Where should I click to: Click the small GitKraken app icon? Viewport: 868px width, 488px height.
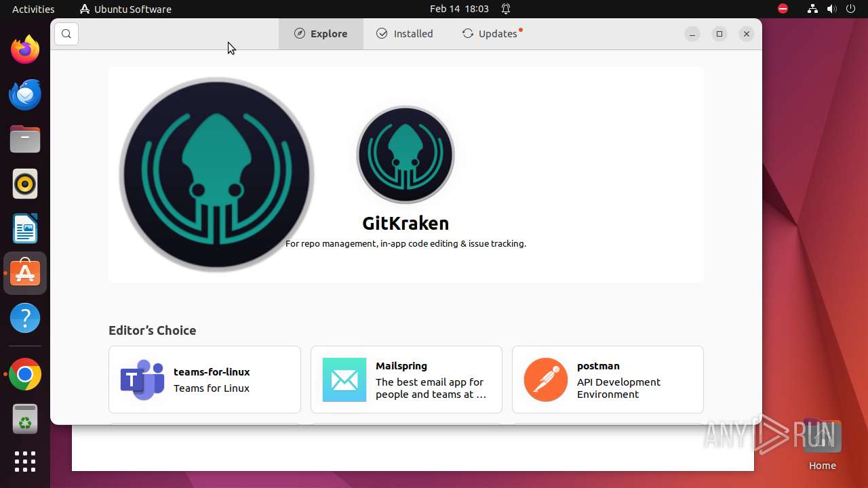click(x=406, y=155)
